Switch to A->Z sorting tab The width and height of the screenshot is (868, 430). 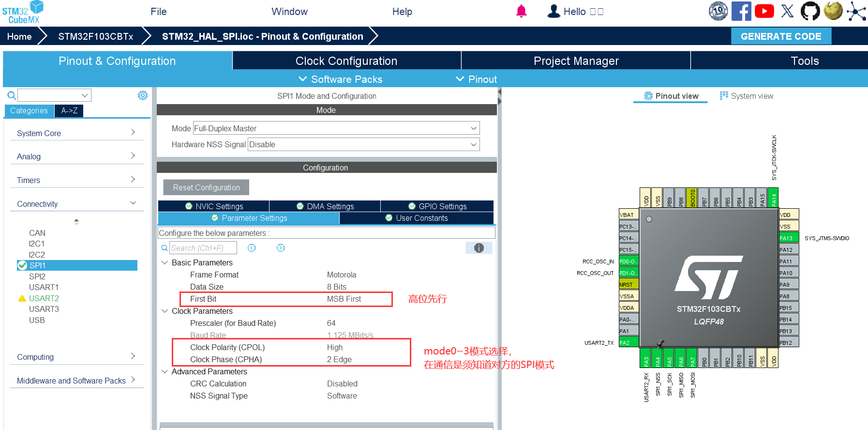[69, 110]
